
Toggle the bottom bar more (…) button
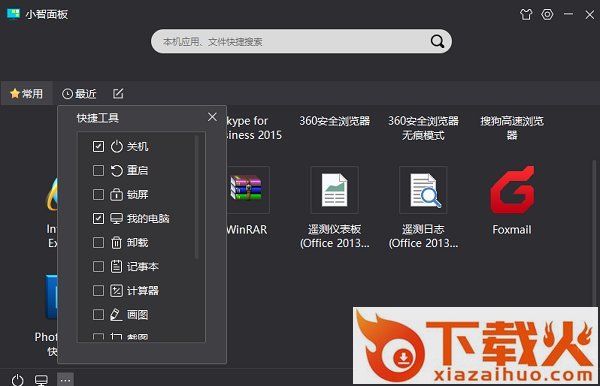click(65, 380)
